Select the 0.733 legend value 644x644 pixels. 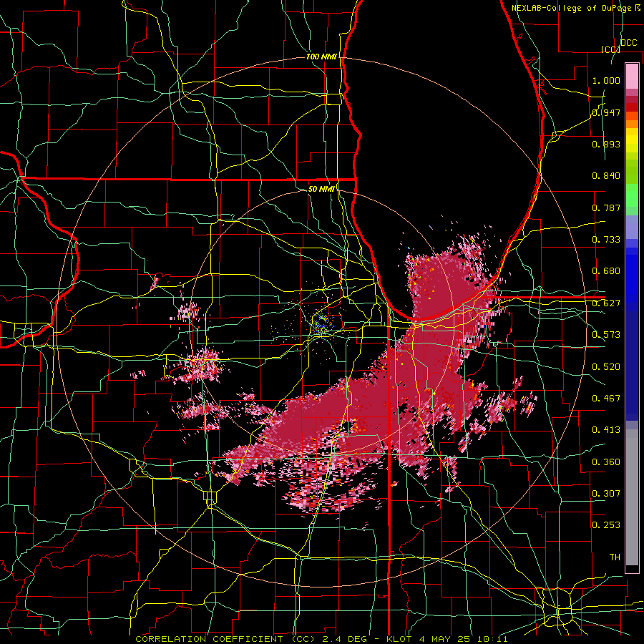pos(606,240)
